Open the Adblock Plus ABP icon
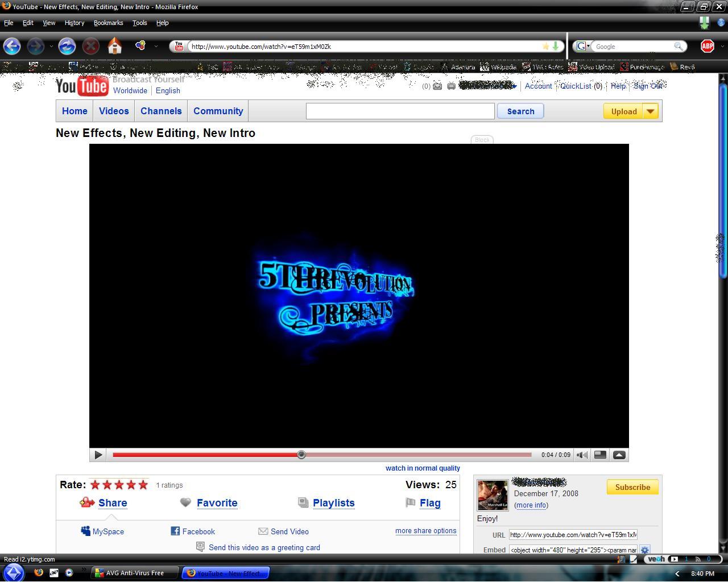The image size is (728, 582). click(x=707, y=46)
